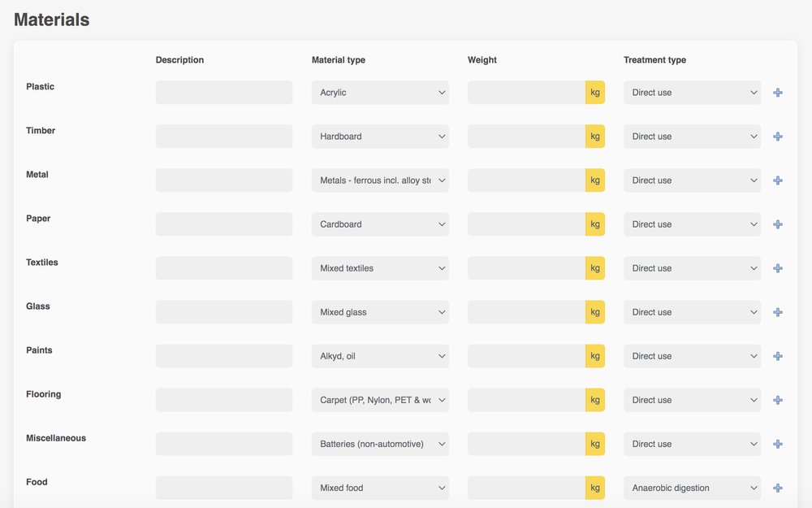The image size is (812, 508).
Task: Open the Carpet material type dropdown
Action: pos(380,400)
